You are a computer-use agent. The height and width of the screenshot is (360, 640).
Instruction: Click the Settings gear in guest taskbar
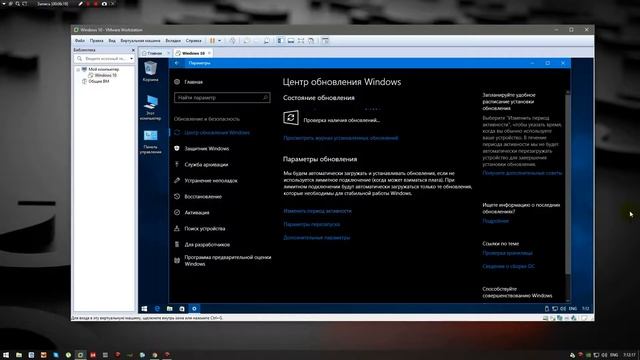(x=194, y=309)
